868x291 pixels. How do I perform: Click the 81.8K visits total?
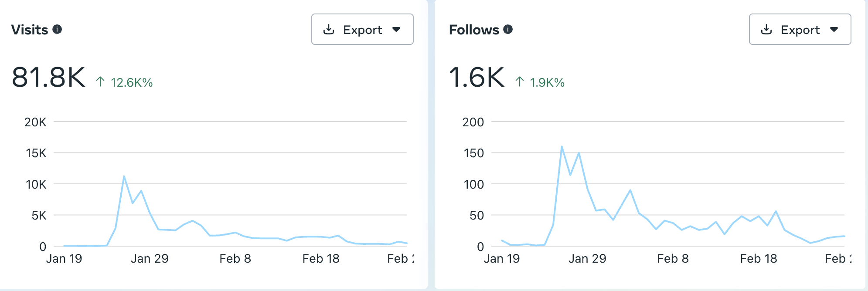[49, 78]
